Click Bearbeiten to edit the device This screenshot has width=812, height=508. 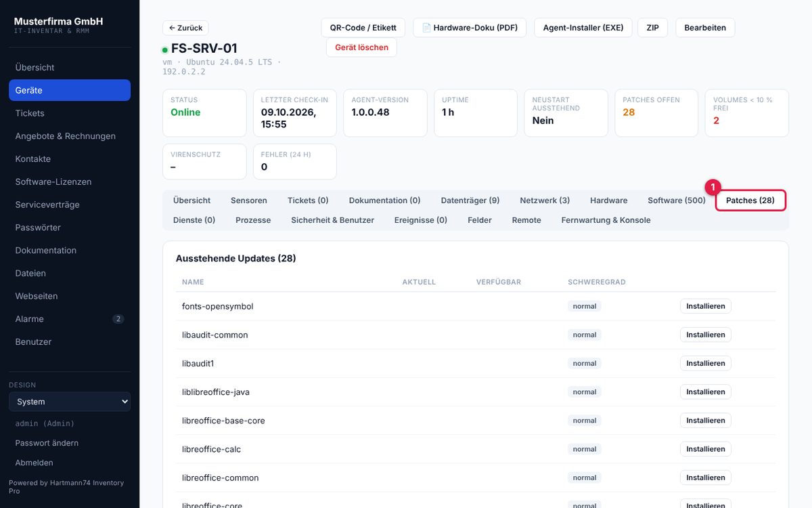(x=705, y=28)
